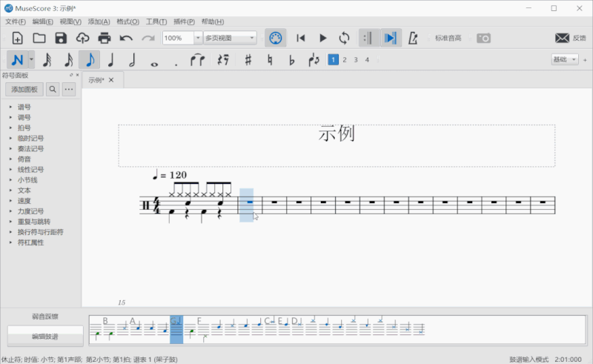The height and width of the screenshot is (364, 593).
Task: Select 32nd note duration
Action: (x=47, y=60)
